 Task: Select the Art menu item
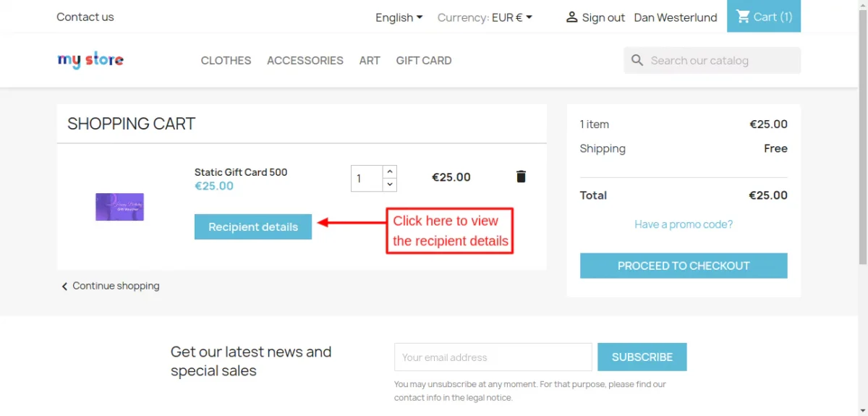point(370,61)
